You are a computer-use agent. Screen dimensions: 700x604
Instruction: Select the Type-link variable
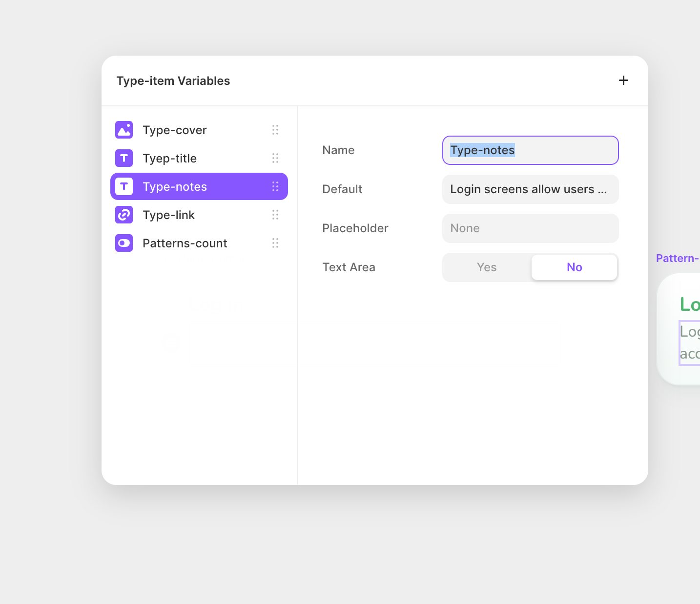(x=199, y=215)
